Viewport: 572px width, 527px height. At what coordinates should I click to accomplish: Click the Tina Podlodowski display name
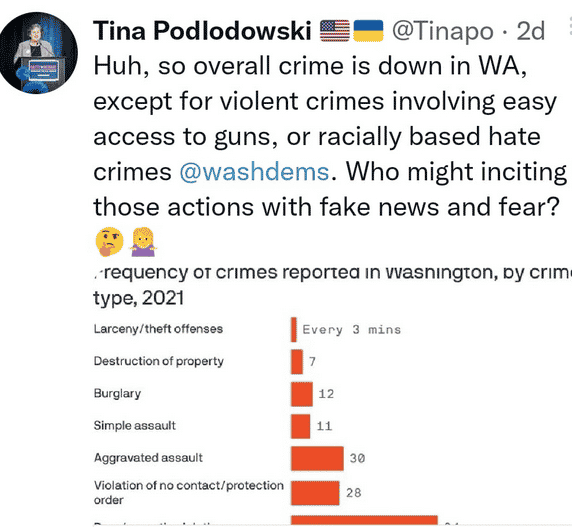202,30
